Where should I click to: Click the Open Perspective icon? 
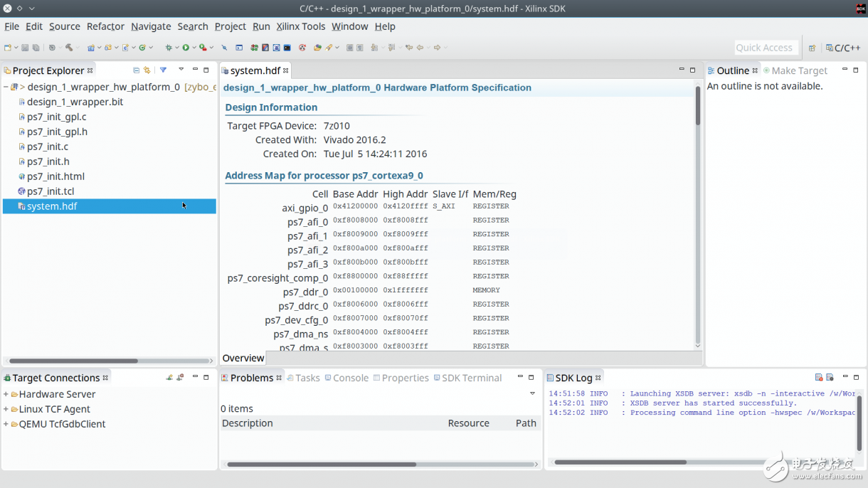812,48
